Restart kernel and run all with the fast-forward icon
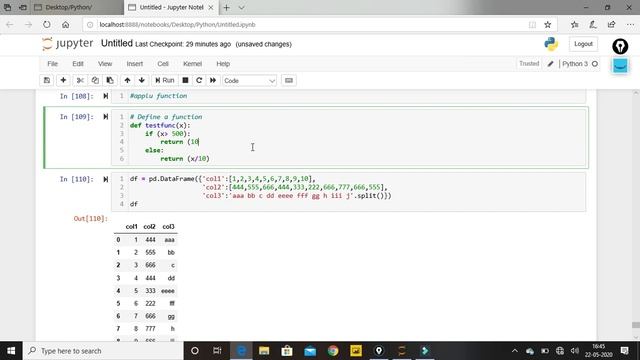The width and height of the screenshot is (640, 360). click(213, 80)
